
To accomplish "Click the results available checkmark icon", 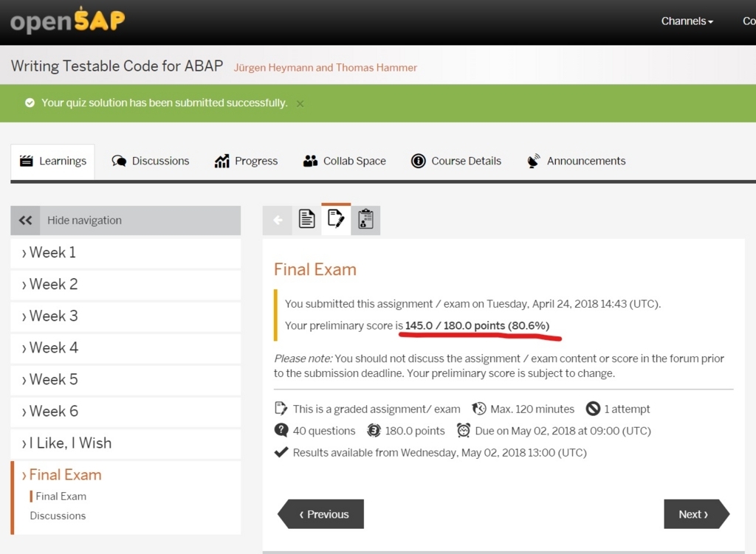I will (x=281, y=452).
